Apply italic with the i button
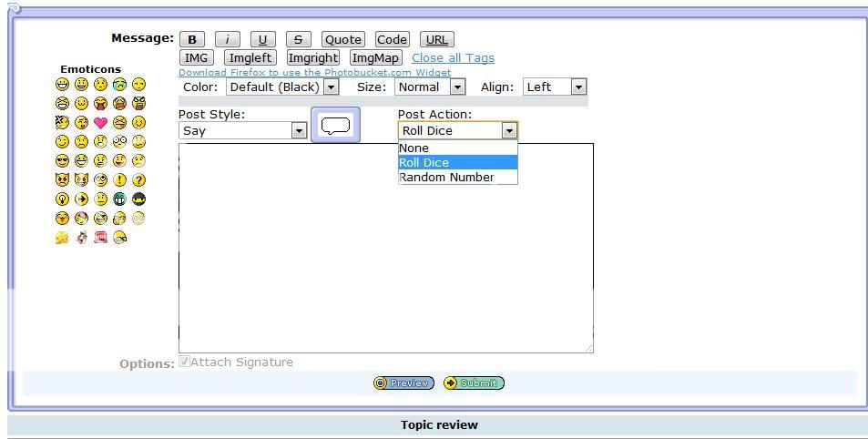Viewport: 868px width, 439px height. pos(227,39)
